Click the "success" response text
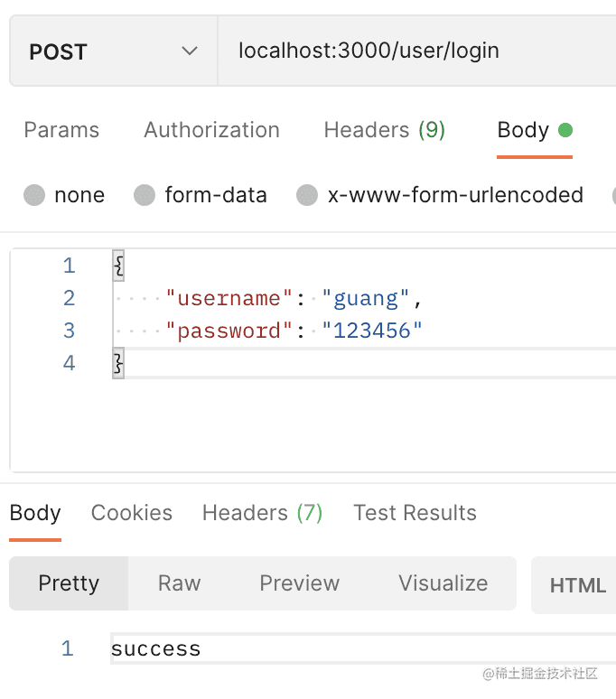Screen dimensions: 616x699 tap(155, 648)
